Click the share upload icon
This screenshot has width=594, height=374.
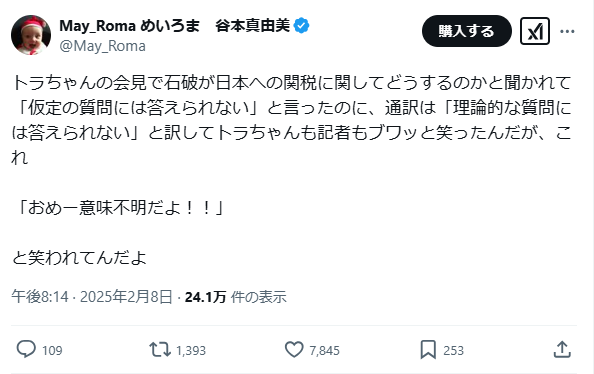[x=562, y=349]
